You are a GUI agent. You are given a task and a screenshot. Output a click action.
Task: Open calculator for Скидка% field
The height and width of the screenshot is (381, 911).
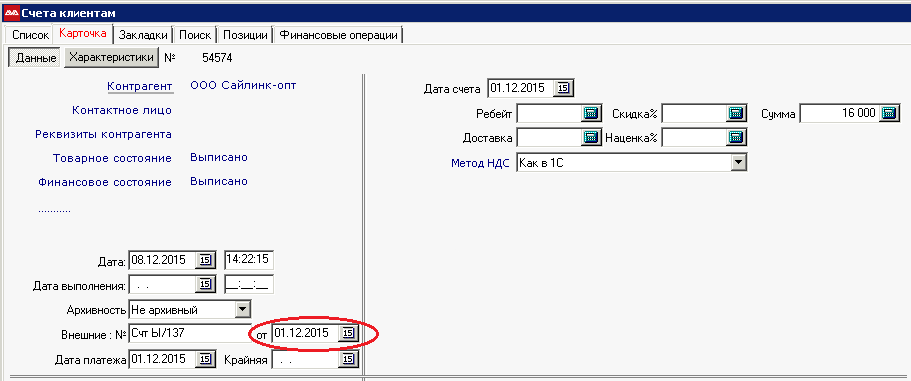[x=737, y=114]
